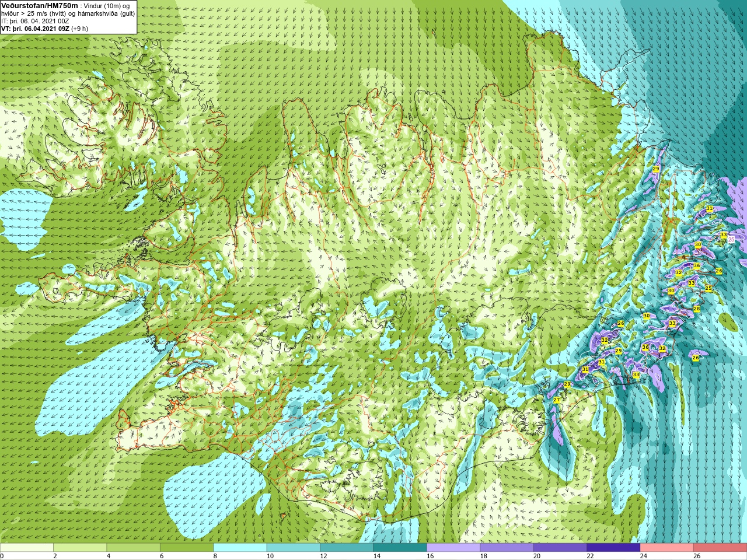
Task: Click the '(+9 h)' forecast offset text
Action: click(80, 29)
